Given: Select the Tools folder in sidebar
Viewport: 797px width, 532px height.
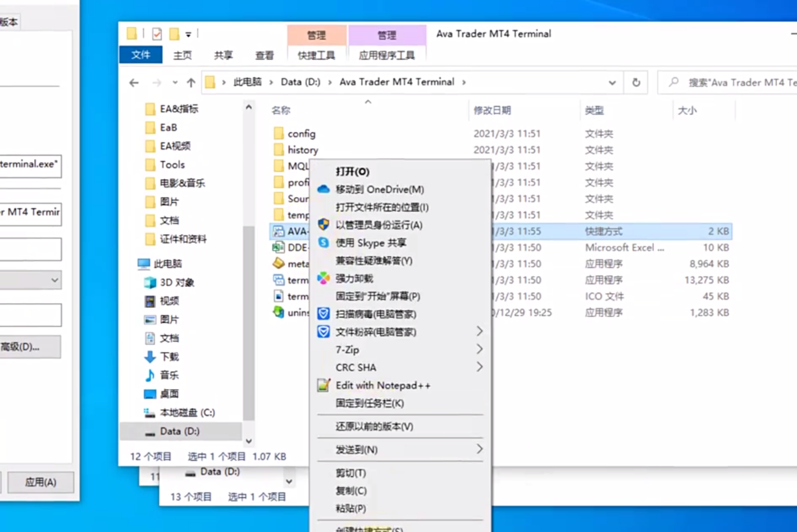Looking at the screenshot, I should point(172,165).
